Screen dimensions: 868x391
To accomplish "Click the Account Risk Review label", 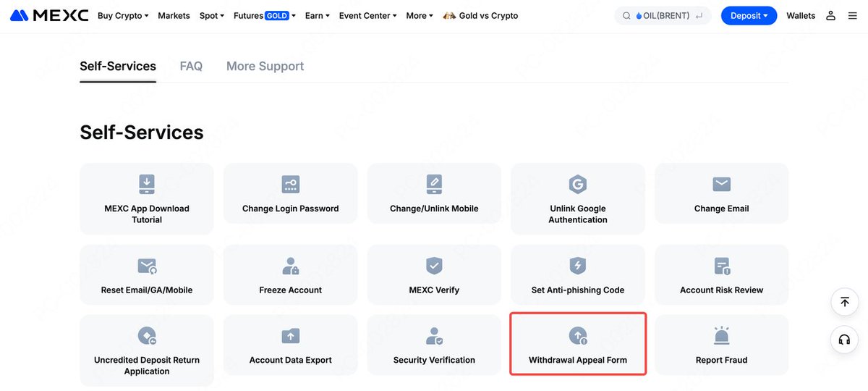I will tap(721, 290).
